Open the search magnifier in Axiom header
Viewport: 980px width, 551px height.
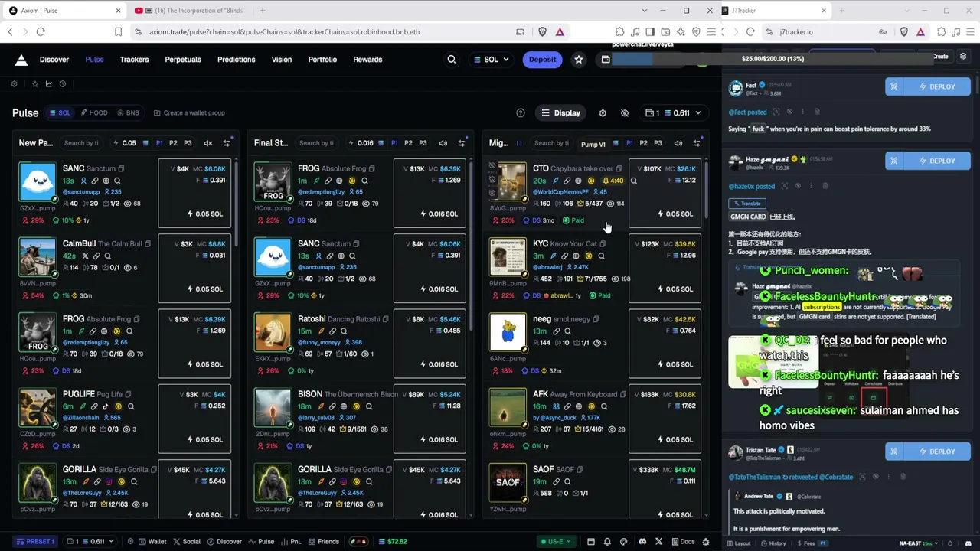[x=452, y=60]
